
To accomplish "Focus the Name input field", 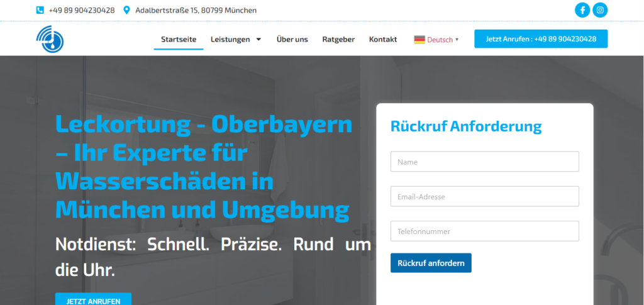I will click(485, 162).
